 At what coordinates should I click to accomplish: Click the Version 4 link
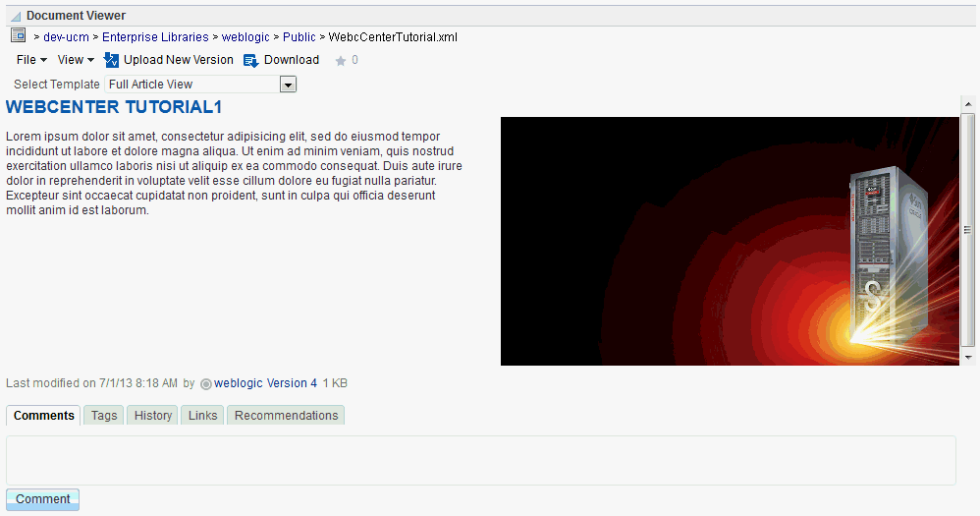292,383
